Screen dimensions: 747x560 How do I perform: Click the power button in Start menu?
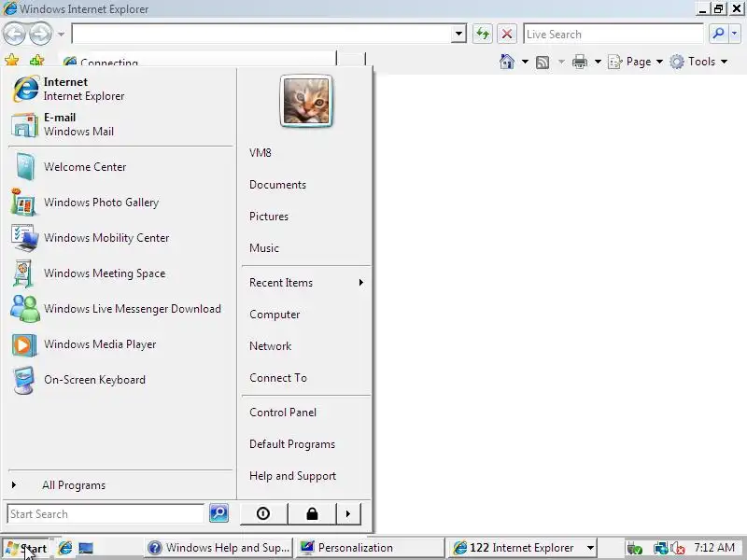[x=263, y=514]
